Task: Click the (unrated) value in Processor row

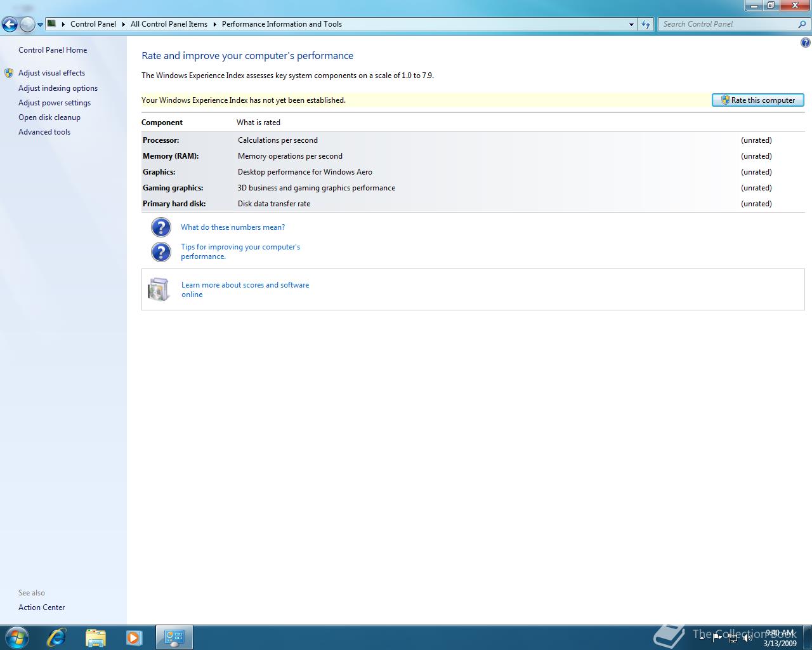Action: point(756,140)
